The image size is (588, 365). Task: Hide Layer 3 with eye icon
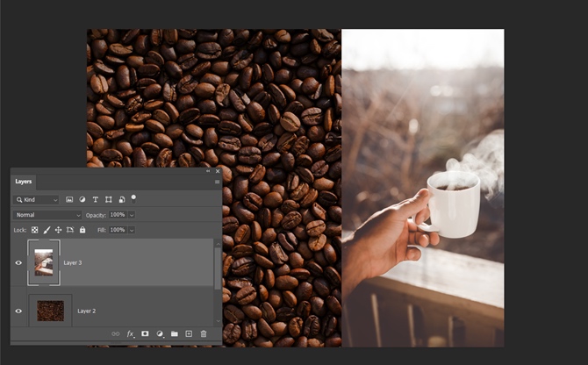click(x=18, y=262)
